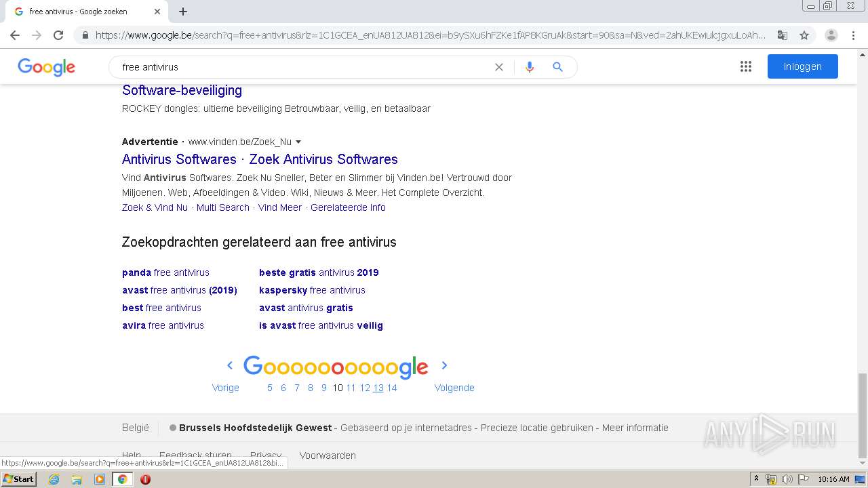Viewport: 868px width, 488px height.
Task: Click the red Opera taskbar icon
Action: (x=145, y=479)
